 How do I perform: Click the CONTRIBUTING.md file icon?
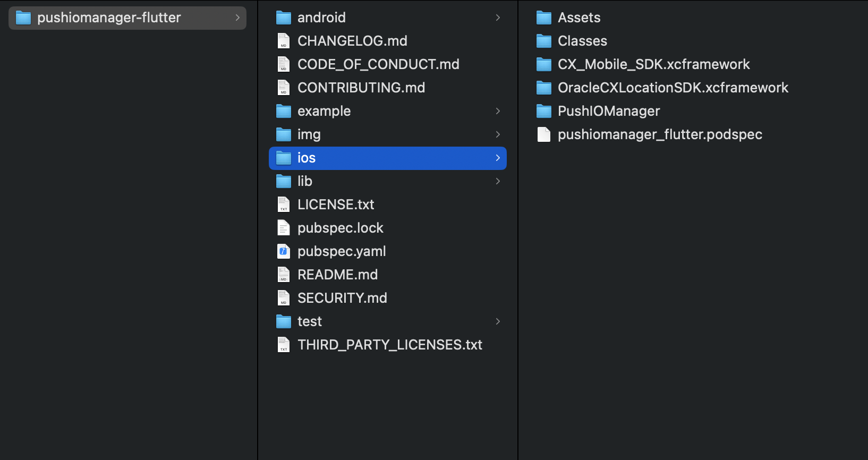coord(284,88)
